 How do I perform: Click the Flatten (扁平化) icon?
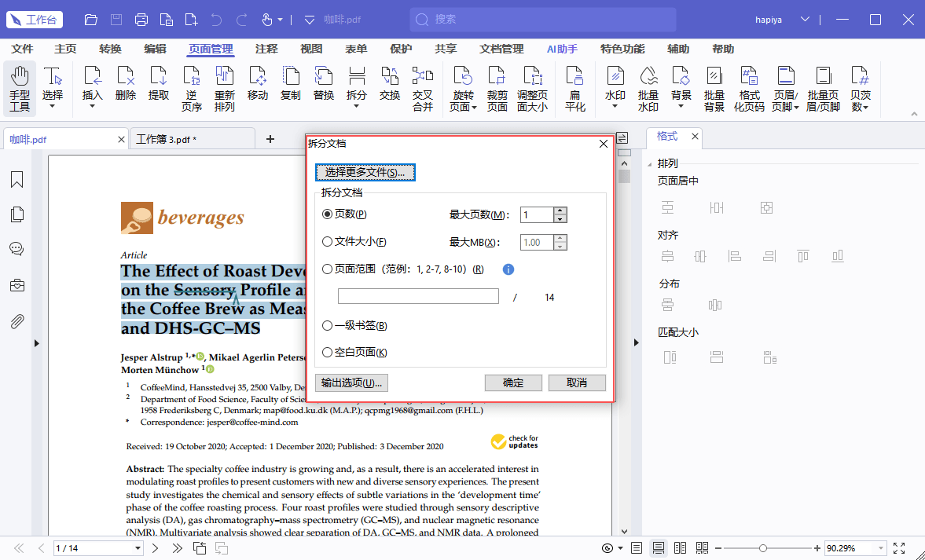(574, 89)
